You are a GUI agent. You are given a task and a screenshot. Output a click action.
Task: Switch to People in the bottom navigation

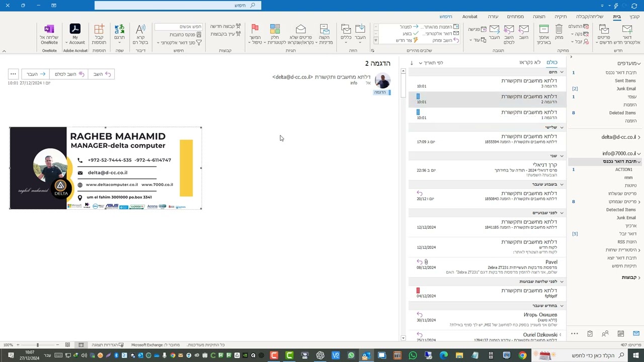pos(605,333)
